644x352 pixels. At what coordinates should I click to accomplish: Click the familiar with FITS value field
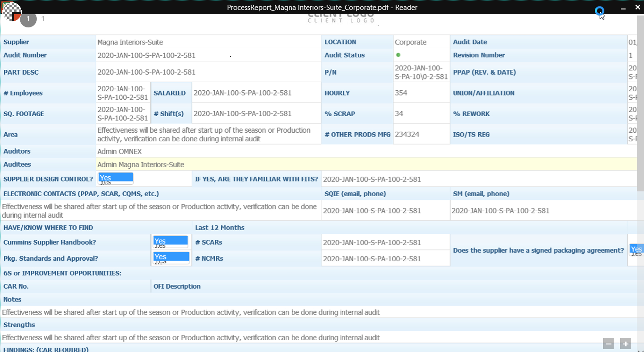(x=479, y=180)
